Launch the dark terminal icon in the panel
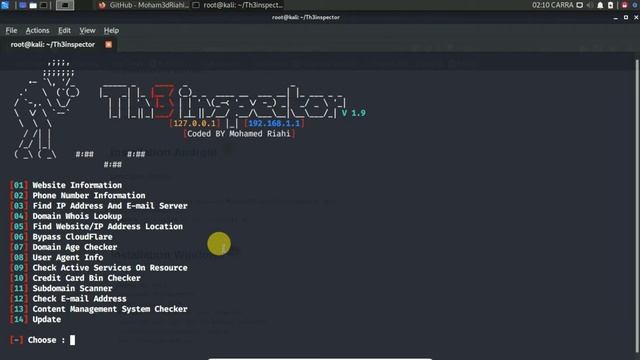The width and height of the screenshot is (640, 360). tap(43, 5)
